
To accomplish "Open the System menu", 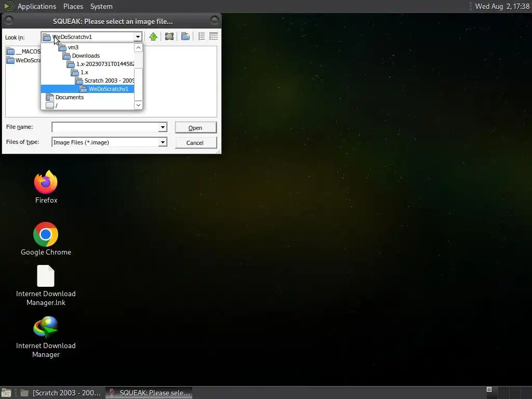I will point(101,6).
